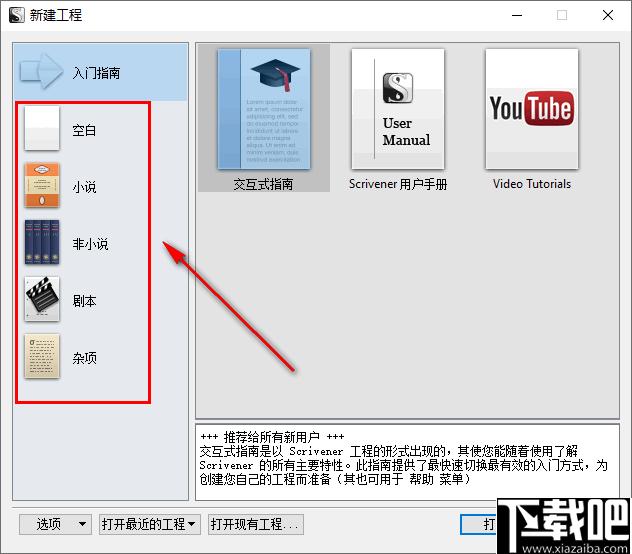
Task: Click the 入门指南 arrow icon
Action: (x=42, y=71)
